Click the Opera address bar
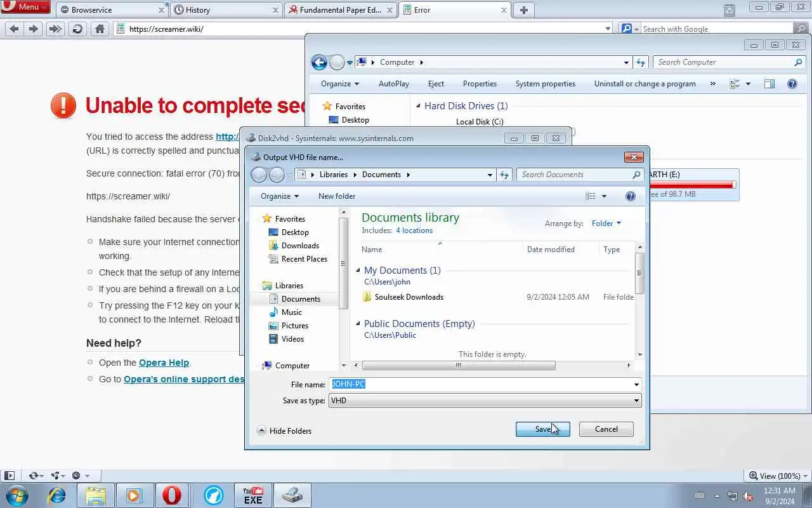 click(x=362, y=29)
